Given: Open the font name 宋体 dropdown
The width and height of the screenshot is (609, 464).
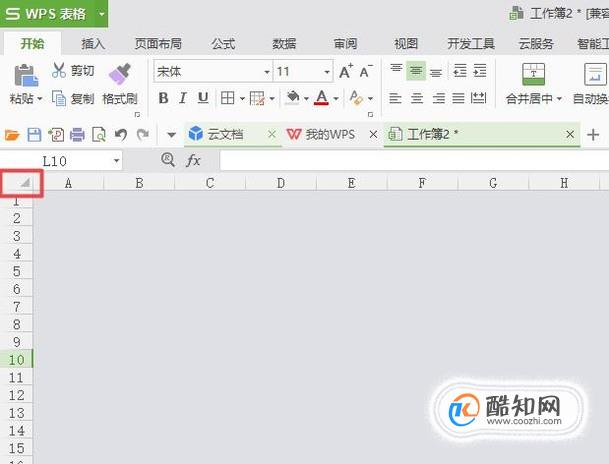Looking at the screenshot, I should point(267,72).
